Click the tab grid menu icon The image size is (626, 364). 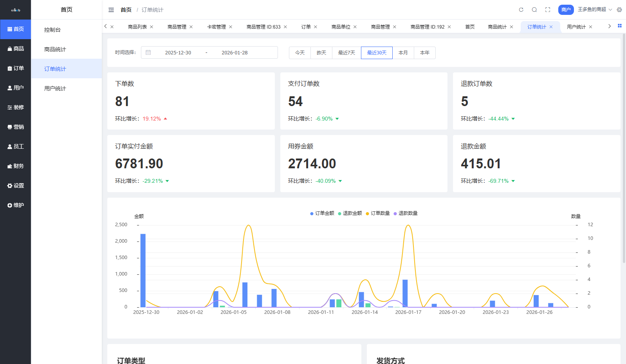point(620,26)
